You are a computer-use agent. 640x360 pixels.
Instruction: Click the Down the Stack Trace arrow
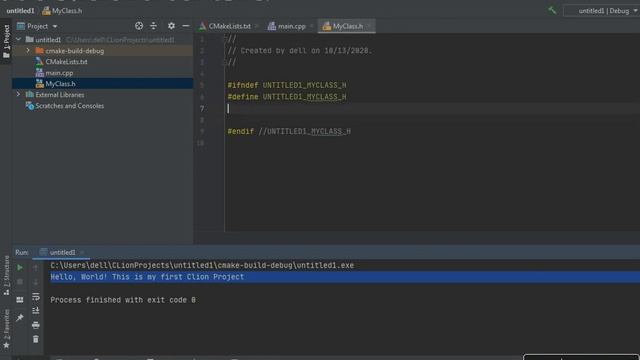click(x=36, y=282)
